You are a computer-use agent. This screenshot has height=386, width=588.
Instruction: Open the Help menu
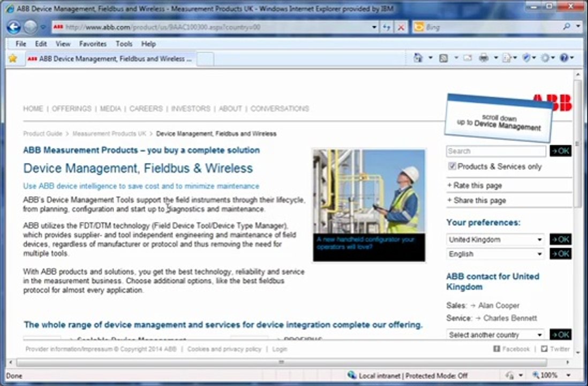click(148, 44)
